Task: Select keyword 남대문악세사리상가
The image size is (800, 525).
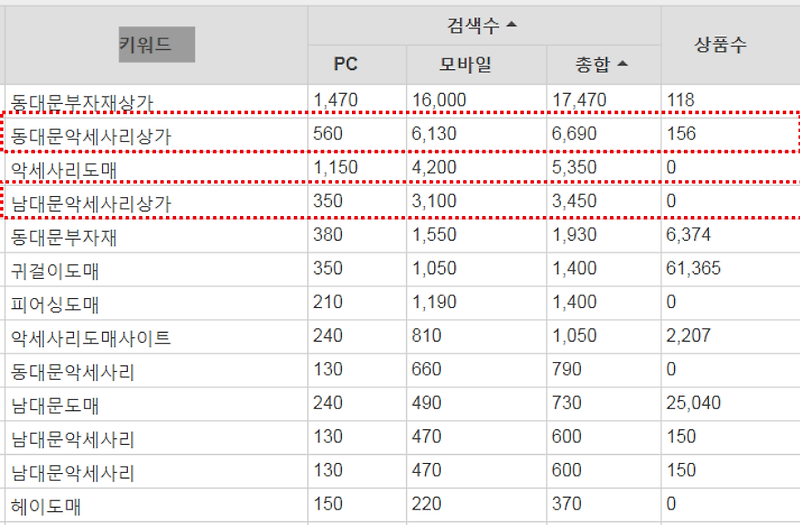Action: click(x=91, y=204)
